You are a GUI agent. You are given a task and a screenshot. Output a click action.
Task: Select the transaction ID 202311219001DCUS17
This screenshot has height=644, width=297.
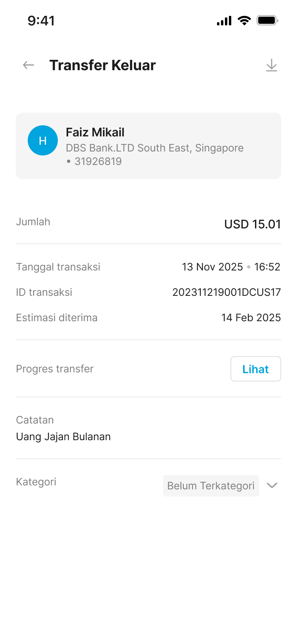pyautogui.click(x=227, y=292)
